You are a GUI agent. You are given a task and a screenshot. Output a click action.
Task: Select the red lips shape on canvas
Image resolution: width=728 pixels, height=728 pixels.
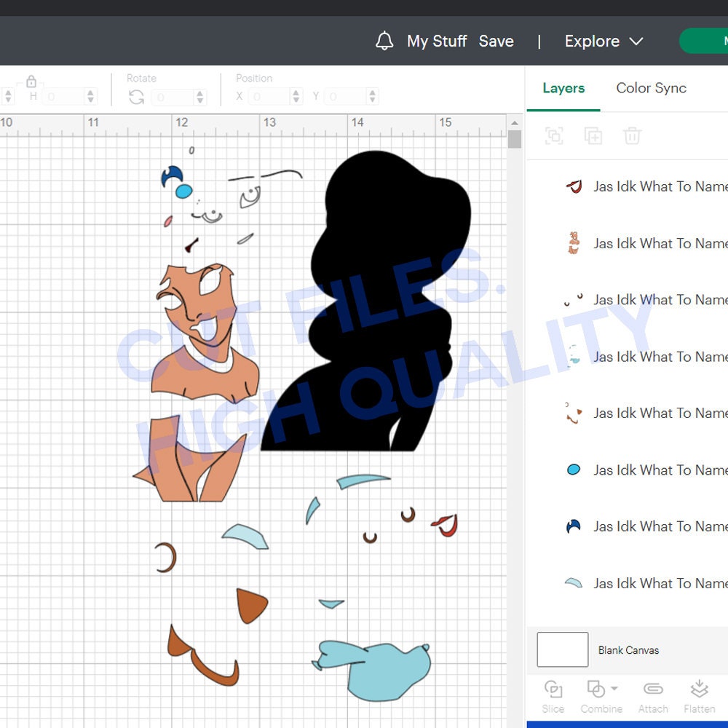(446, 525)
